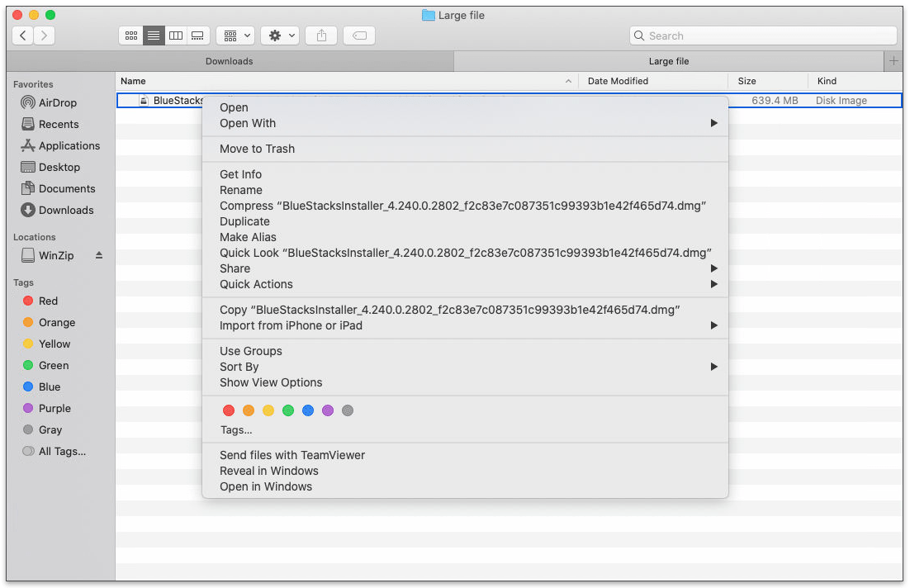
Task: Expand the Sort By submenu
Action: pos(465,367)
